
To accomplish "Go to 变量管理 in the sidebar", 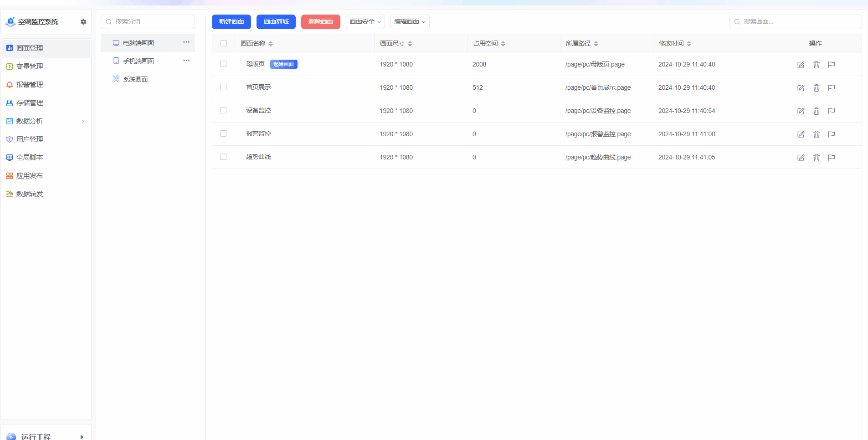I will [30, 67].
